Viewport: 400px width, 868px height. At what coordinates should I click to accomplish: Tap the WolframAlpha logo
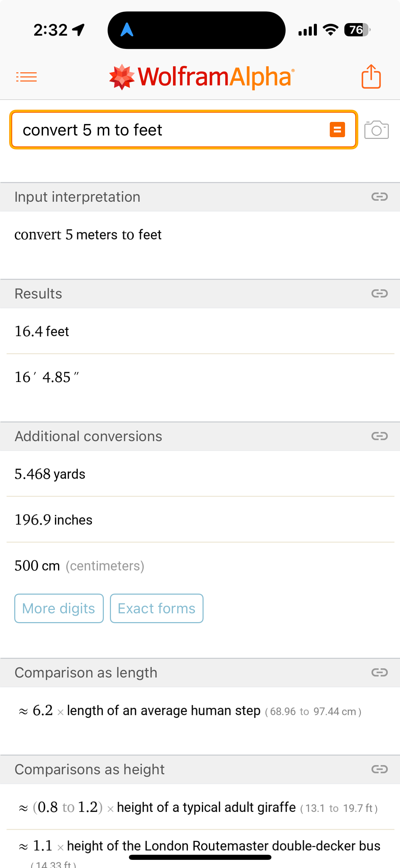click(x=202, y=77)
